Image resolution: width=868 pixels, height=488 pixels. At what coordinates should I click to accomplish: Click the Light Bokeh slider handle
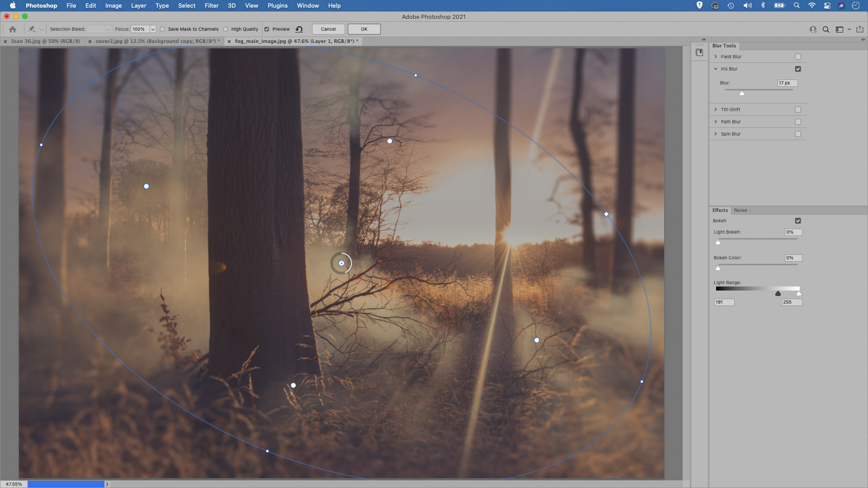[x=718, y=243]
